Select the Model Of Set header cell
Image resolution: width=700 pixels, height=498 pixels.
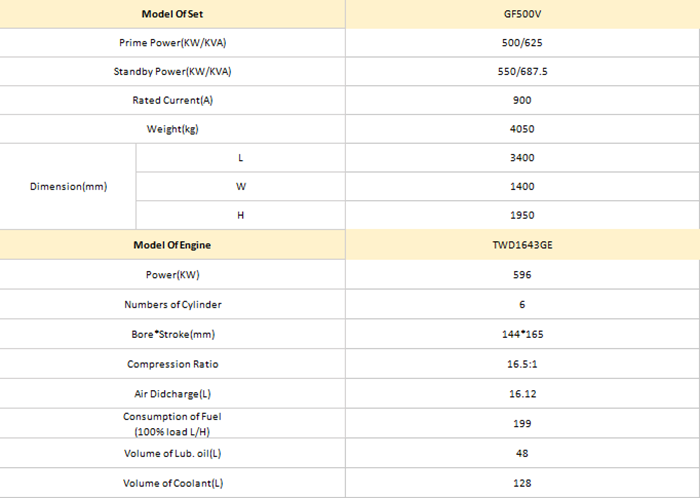(x=172, y=14)
